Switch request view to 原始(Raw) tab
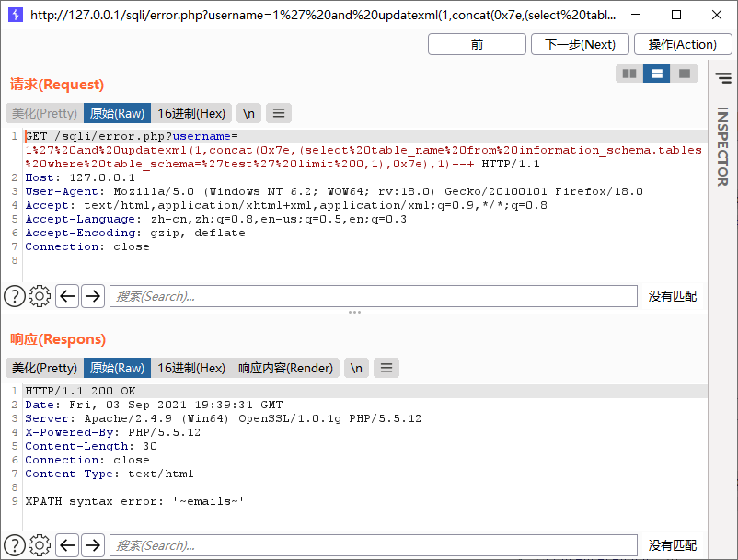The image size is (738, 560). [117, 113]
